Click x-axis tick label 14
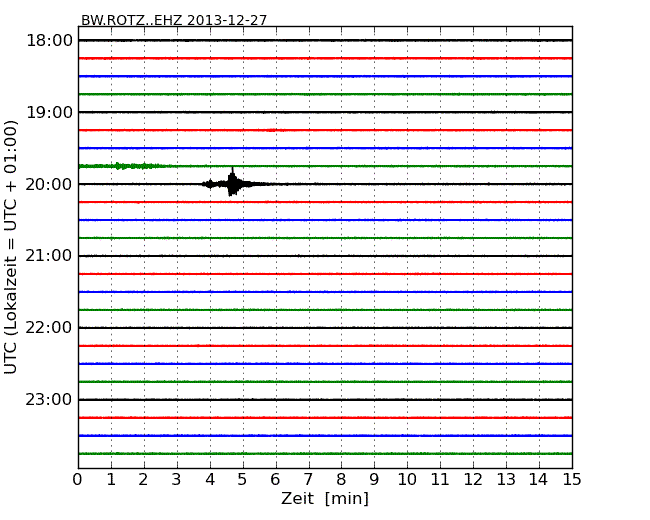The height and width of the screenshot is (520, 650). (539, 479)
